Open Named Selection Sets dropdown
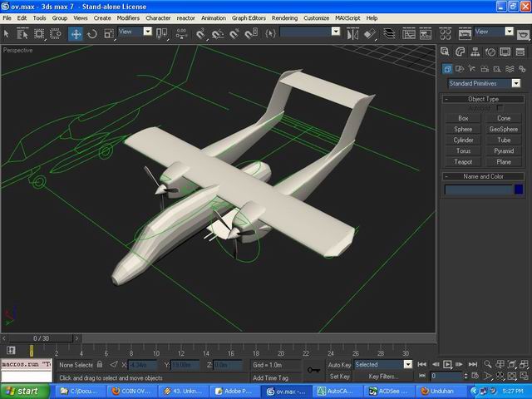 pos(336,32)
